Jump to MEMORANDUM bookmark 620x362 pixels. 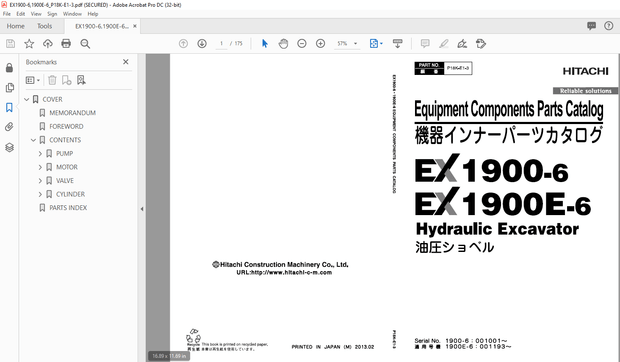coord(72,113)
